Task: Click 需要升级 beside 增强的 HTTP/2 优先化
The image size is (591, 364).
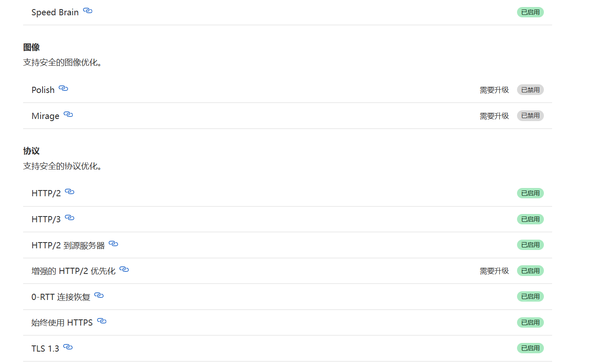Action: coord(494,271)
